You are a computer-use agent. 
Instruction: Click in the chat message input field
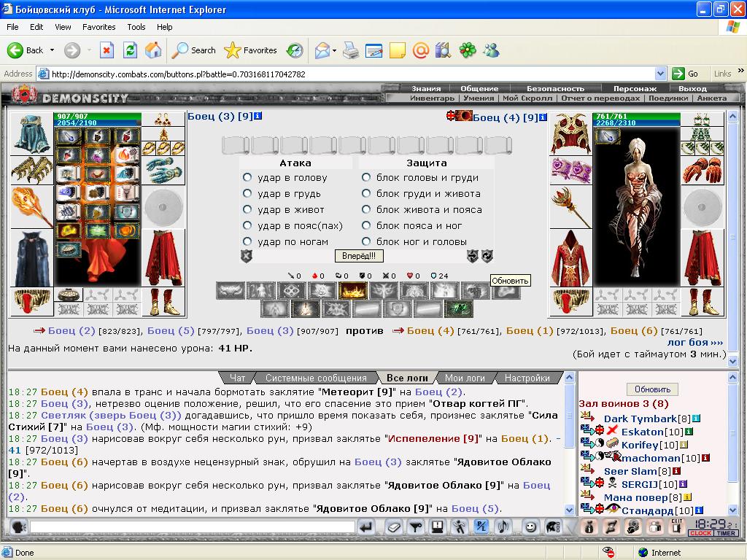click(x=193, y=526)
